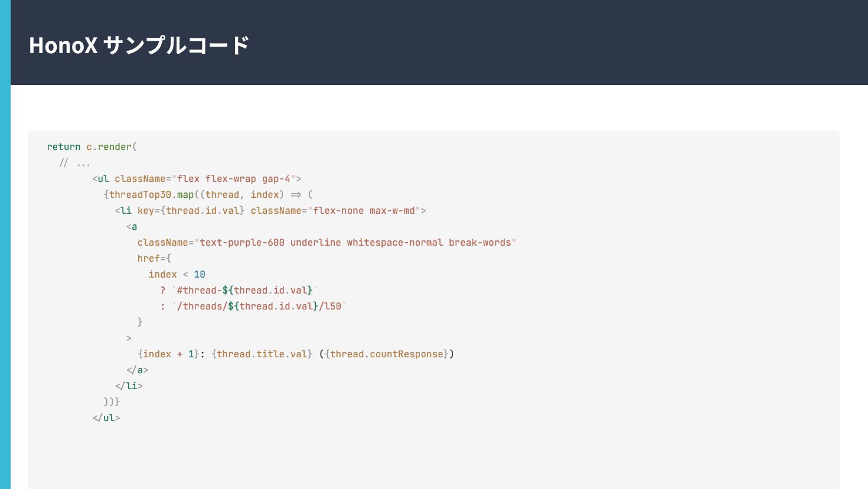
Task: Click the closing </li> tag
Action: tap(129, 386)
